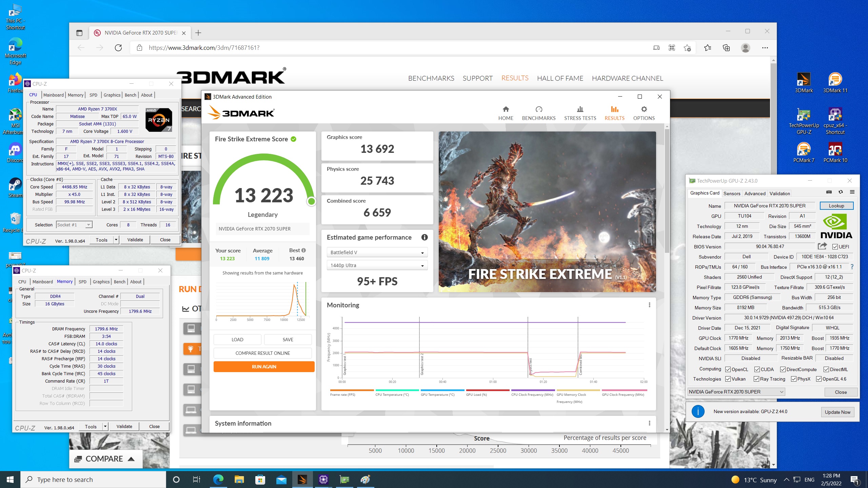This screenshot has width=868, height=488.
Task: Click COMPARE RESULT ONLINE button
Action: [262, 353]
